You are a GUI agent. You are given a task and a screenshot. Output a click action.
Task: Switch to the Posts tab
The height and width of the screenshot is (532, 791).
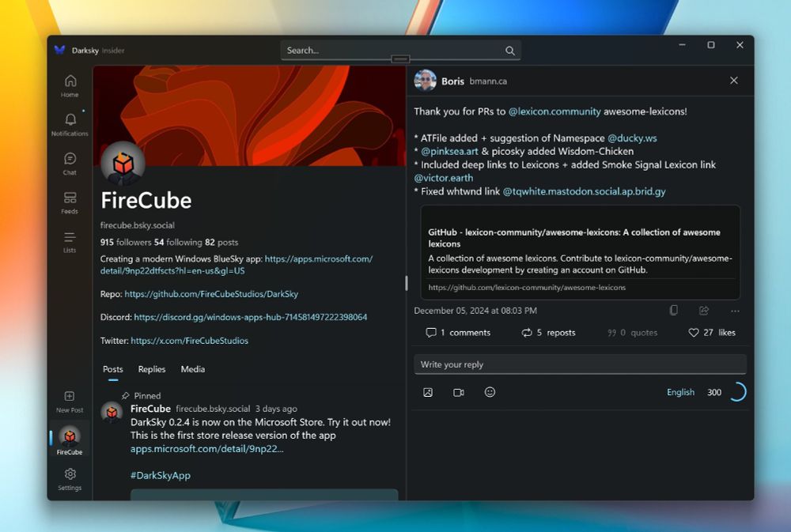click(x=113, y=369)
